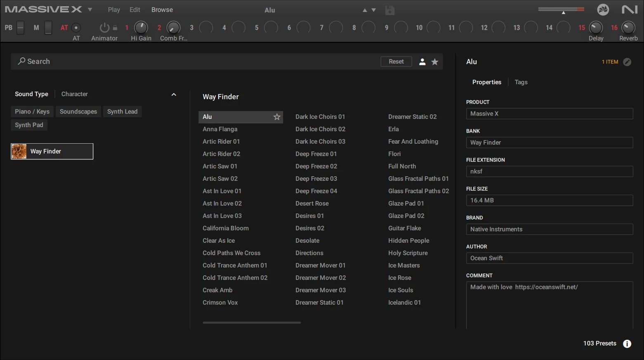
Task: Click the empty macro 12 knob
Action: pos(498,28)
